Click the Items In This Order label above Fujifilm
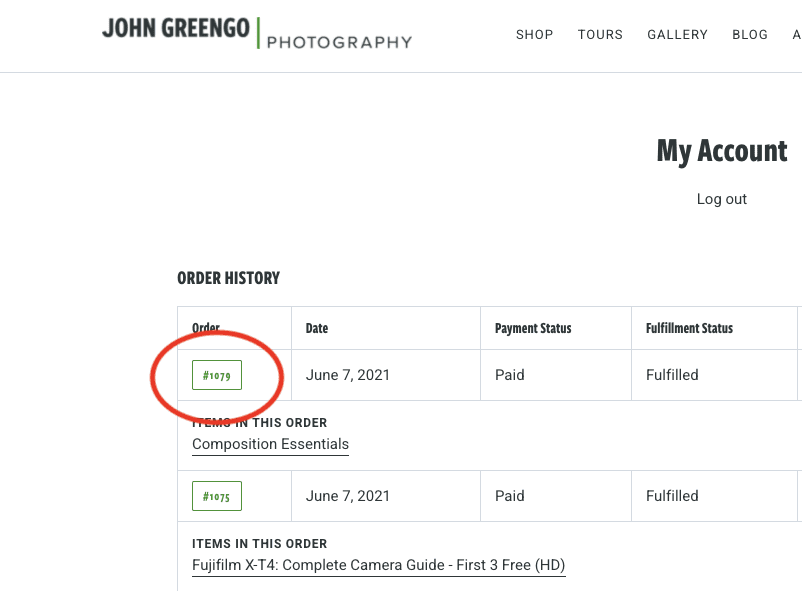The image size is (802, 591). pos(259,544)
